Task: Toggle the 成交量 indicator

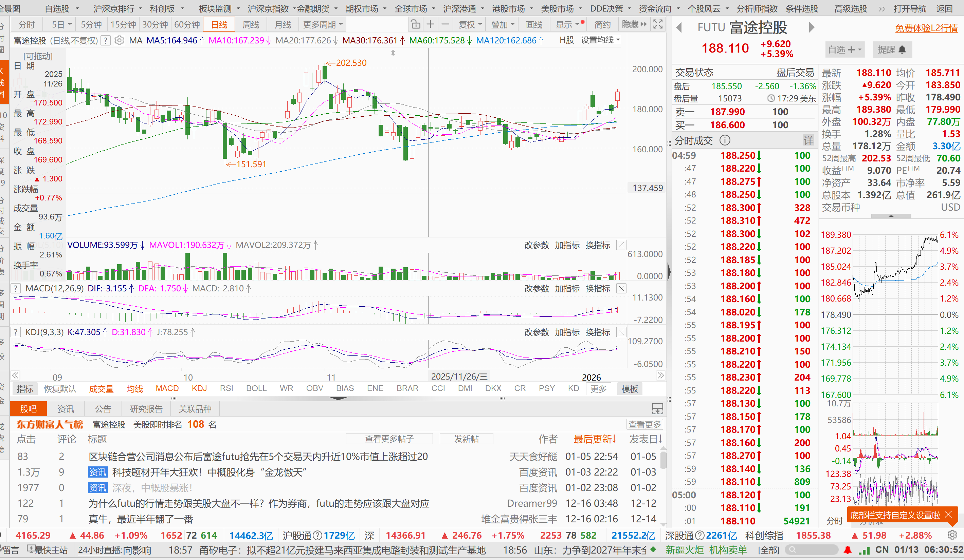Action: tap(102, 389)
